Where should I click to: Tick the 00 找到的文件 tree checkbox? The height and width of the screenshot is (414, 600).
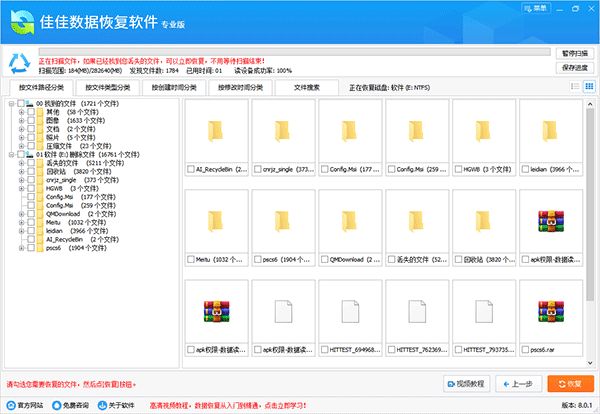coord(21,103)
